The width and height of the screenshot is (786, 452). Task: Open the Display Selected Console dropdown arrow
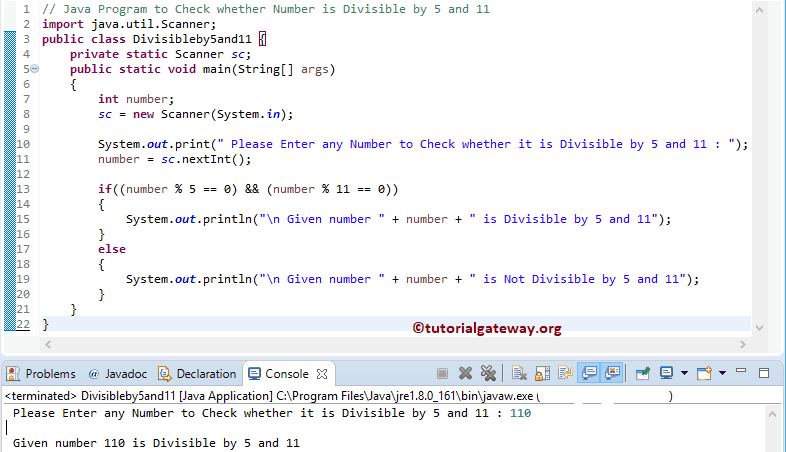point(684,373)
